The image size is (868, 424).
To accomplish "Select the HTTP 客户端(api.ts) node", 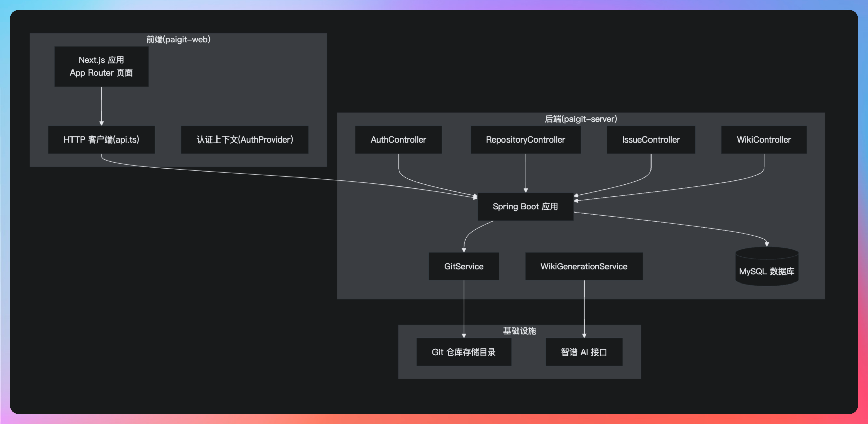I will click(x=101, y=139).
